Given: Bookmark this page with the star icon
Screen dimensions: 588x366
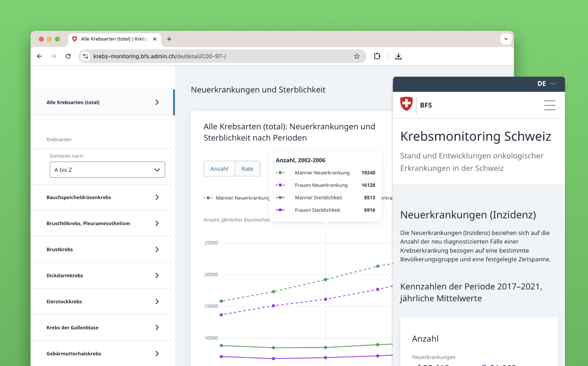Looking at the screenshot, I should point(357,56).
